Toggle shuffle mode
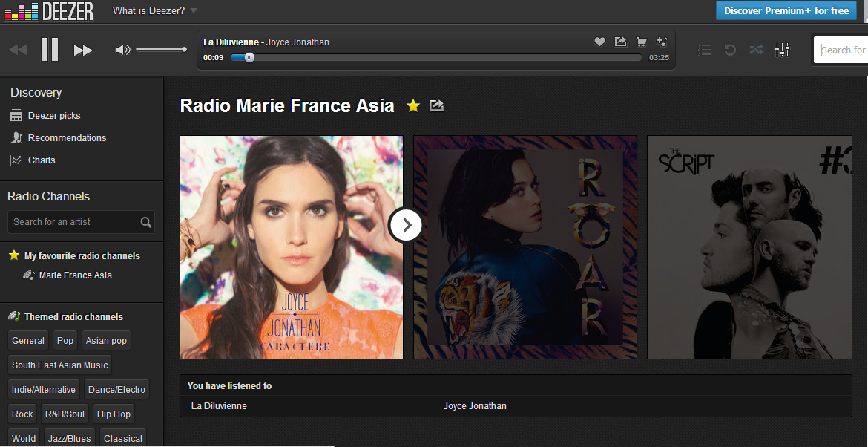Viewport: 868px width, 447px height. 756,50
